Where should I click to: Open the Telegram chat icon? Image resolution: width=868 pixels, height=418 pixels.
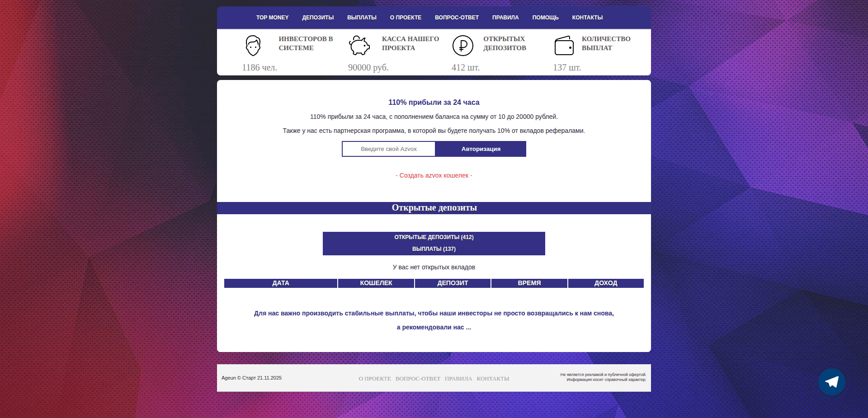831,382
